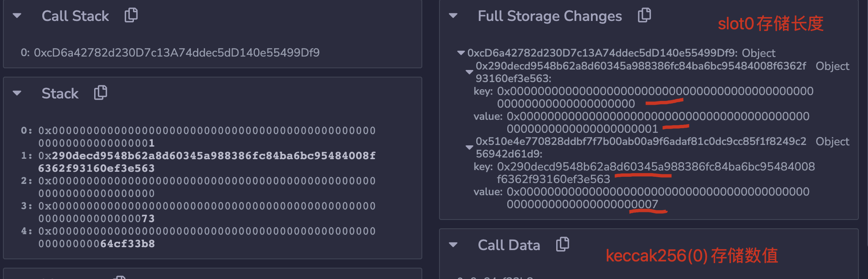Collapse the Call Data panel arrow
868x279 pixels.
(453, 245)
